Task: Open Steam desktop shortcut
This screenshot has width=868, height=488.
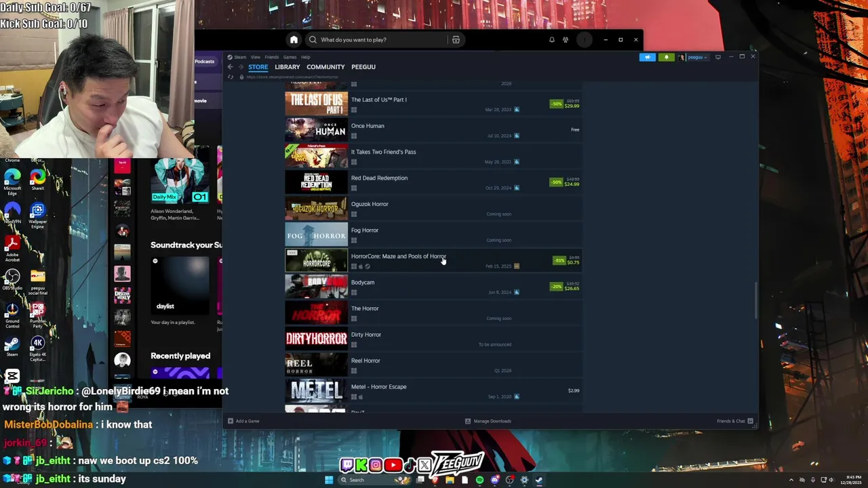Action: click(12, 347)
